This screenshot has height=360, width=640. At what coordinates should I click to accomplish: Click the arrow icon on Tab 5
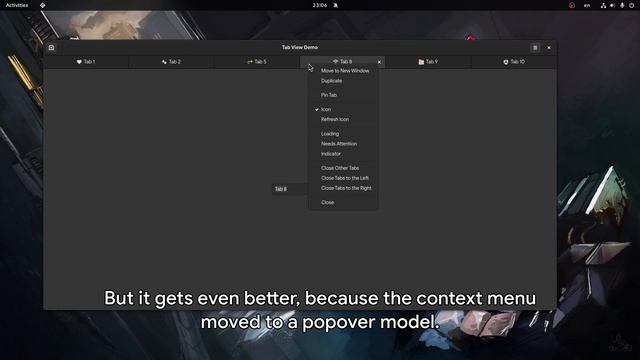250,62
